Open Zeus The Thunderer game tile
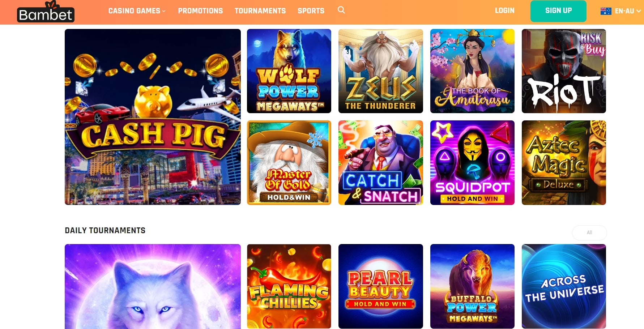Screen dimensions: 644x329 pyautogui.click(x=380, y=71)
